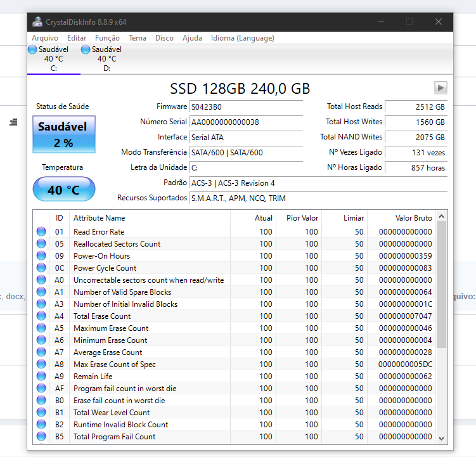This screenshot has width=476, height=471.
Task: Click the status orb for Remain Life
Action: [x=41, y=376]
